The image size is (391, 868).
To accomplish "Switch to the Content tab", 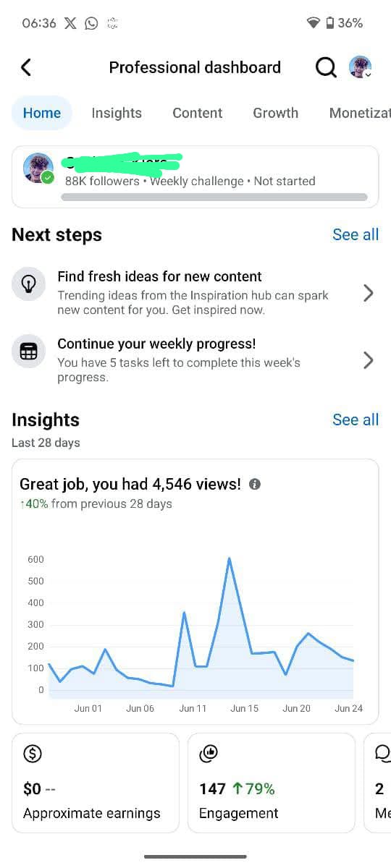I will tap(197, 113).
